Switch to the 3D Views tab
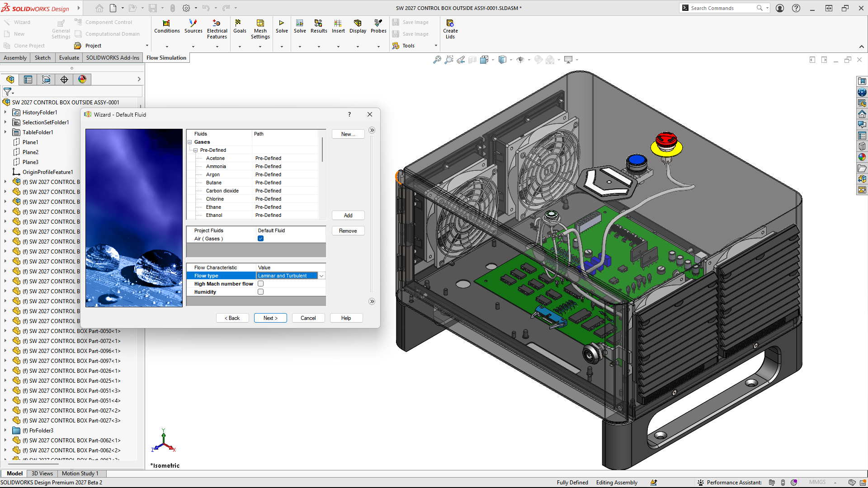The height and width of the screenshot is (488, 868). click(42, 474)
